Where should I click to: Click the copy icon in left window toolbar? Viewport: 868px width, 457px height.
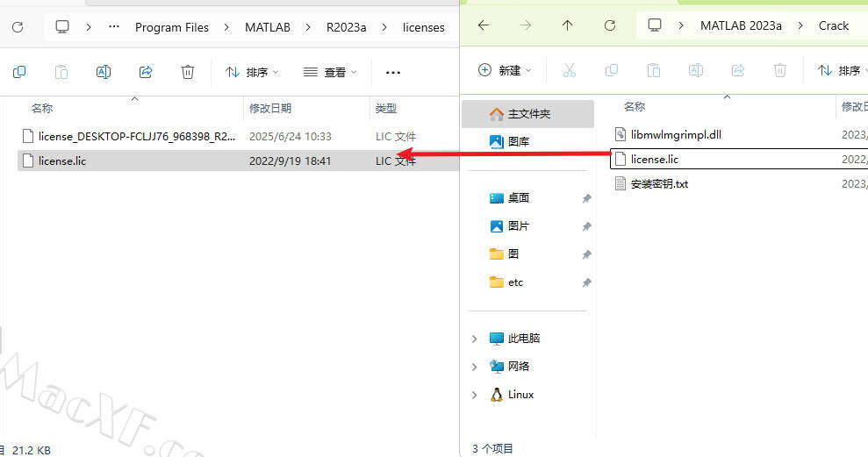(x=19, y=72)
